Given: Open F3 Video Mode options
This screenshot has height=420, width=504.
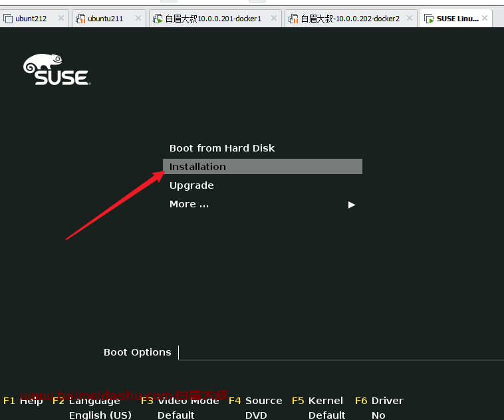Looking at the screenshot, I should (180, 401).
